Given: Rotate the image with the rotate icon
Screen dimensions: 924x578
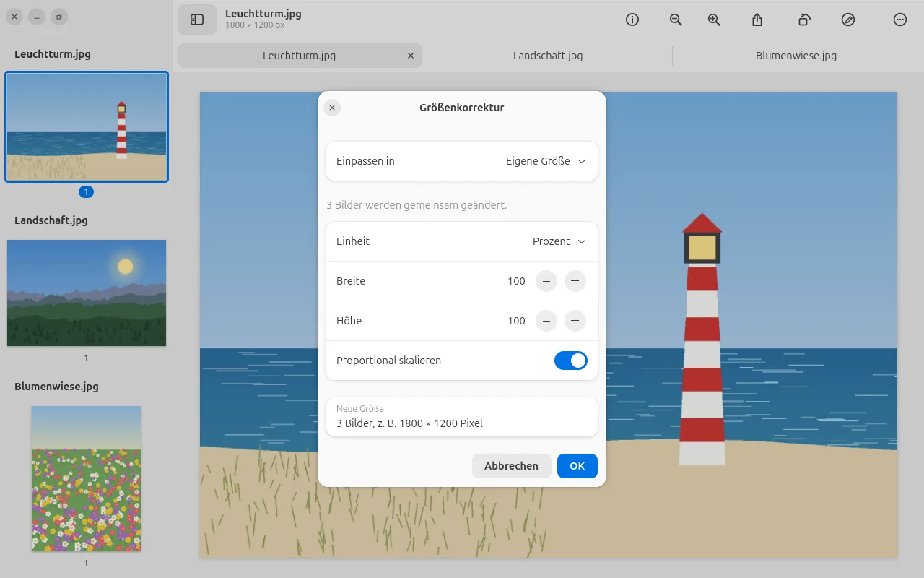Looking at the screenshot, I should 804,20.
